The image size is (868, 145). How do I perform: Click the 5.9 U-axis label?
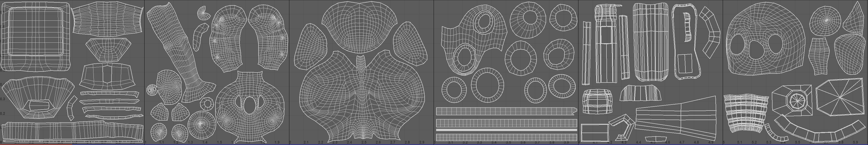(855, 143)
